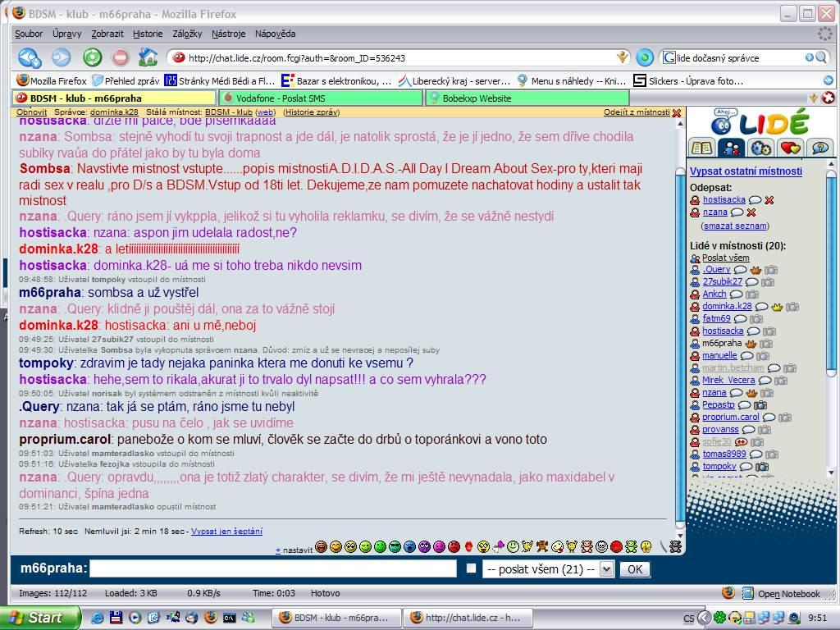Open the Úpravy menu
The height and width of the screenshot is (630, 840).
click(x=67, y=34)
